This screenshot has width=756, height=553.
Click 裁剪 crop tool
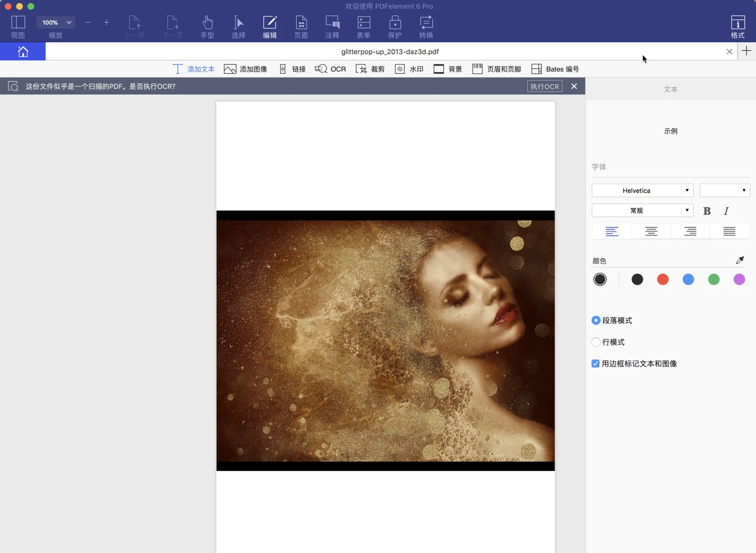coord(370,69)
